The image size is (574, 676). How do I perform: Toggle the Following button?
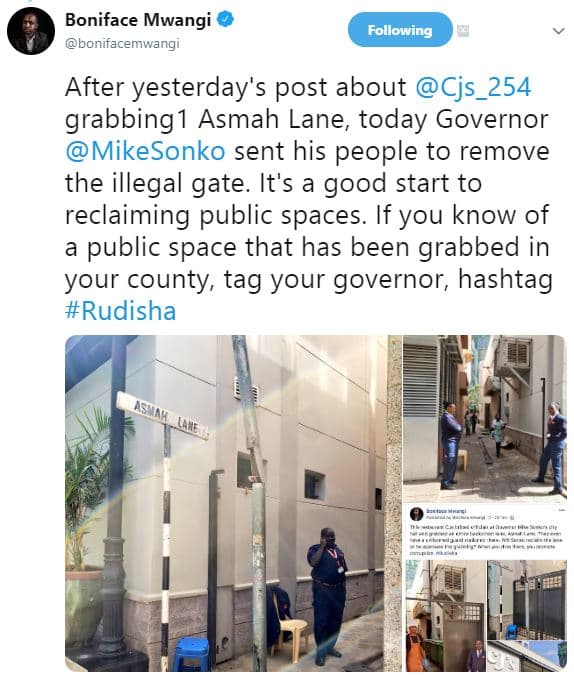400,30
